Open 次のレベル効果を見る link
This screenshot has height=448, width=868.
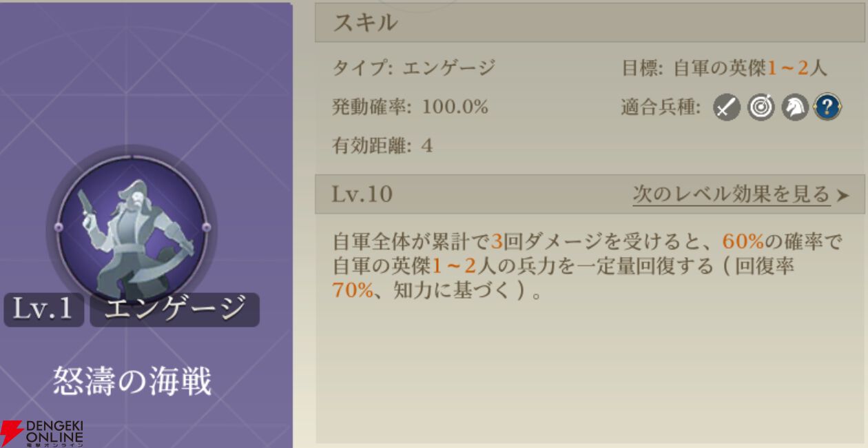click(x=732, y=194)
